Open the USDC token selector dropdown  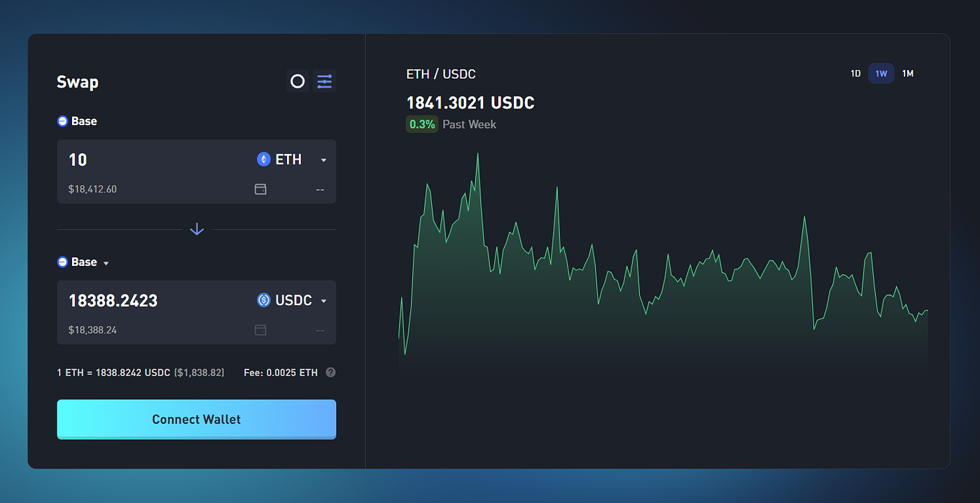pos(323,300)
